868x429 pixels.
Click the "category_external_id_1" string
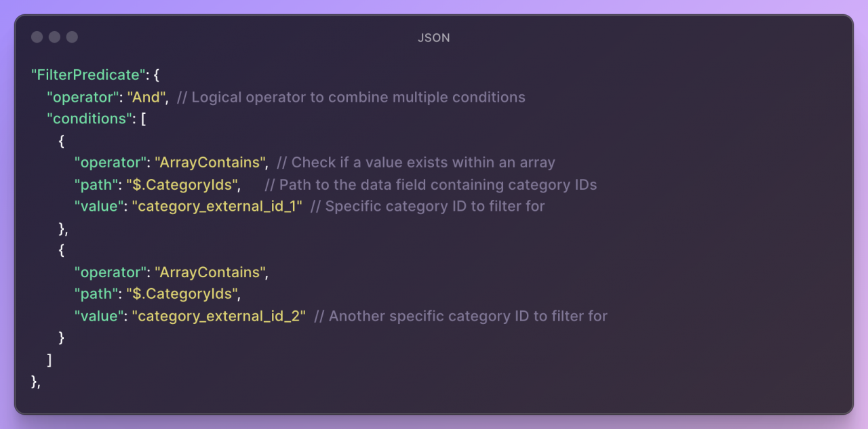coord(217,206)
